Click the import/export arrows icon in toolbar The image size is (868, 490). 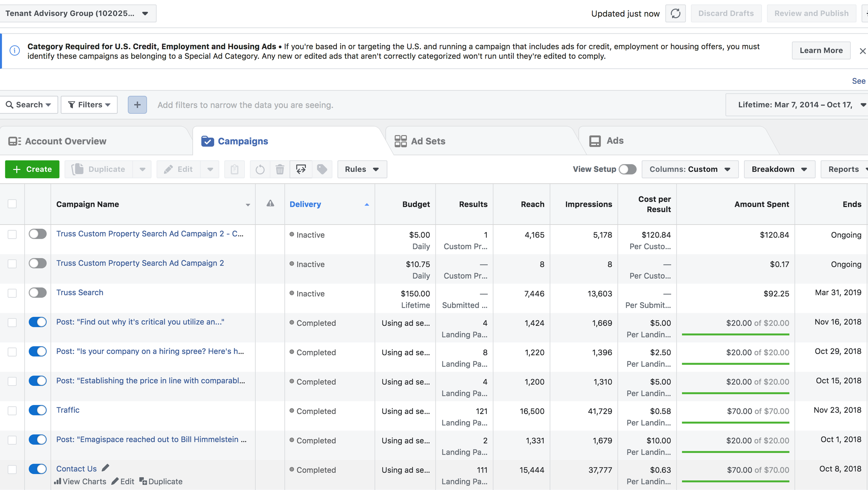[301, 169]
